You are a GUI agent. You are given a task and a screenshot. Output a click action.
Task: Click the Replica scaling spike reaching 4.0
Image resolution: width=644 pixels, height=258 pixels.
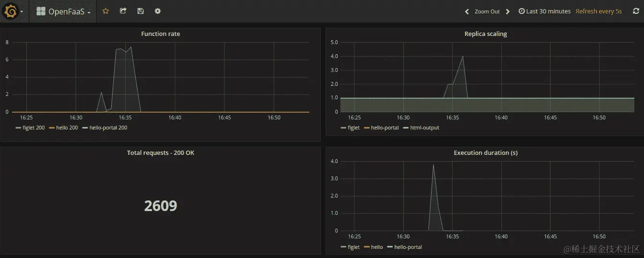coord(462,57)
